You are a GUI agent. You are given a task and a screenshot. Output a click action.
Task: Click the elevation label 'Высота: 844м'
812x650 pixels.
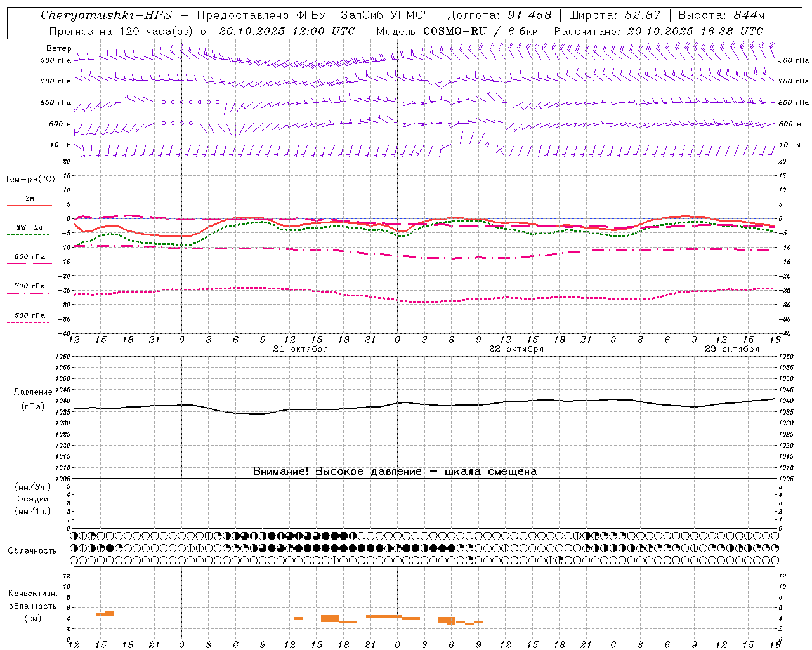tap(721, 15)
